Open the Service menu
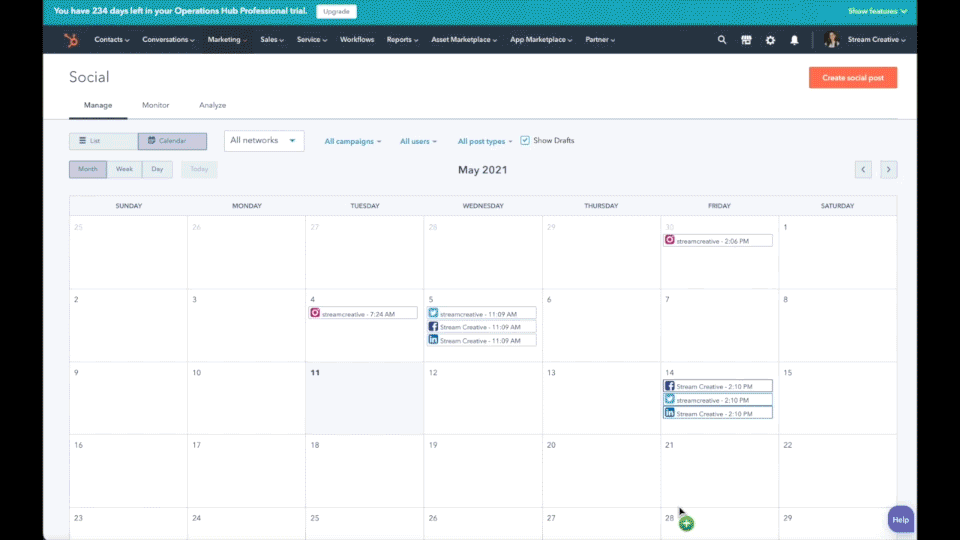The height and width of the screenshot is (540, 960). [x=312, y=40]
